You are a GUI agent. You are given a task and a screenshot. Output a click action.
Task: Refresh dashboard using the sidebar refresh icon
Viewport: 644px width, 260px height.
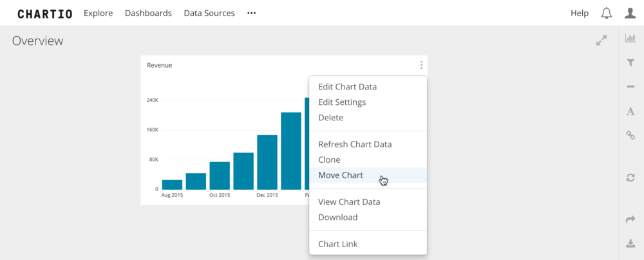pos(630,178)
